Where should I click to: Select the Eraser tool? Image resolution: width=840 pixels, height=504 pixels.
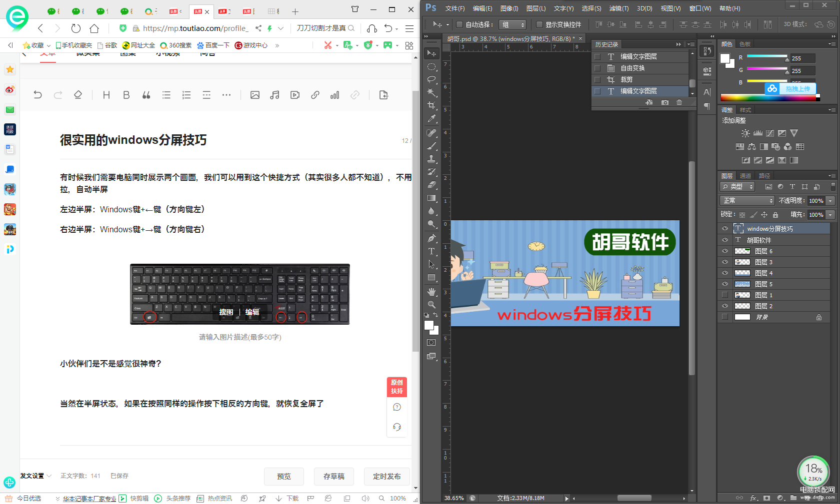[431, 185]
